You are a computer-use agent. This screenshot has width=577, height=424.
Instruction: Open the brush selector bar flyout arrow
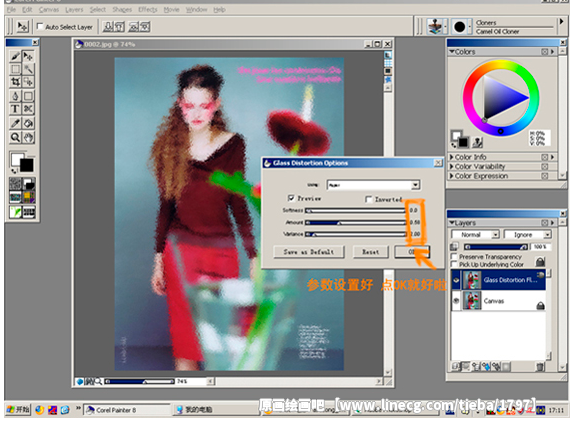[562, 22]
